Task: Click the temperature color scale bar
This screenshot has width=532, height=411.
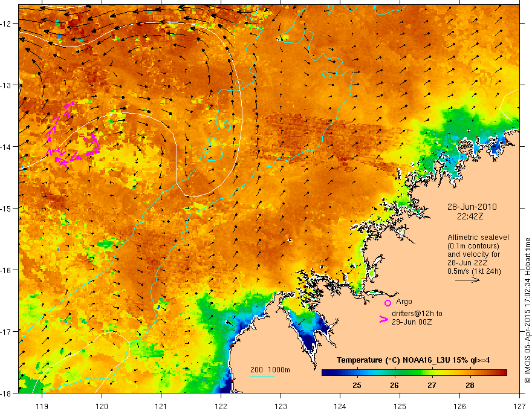Action: point(414,373)
